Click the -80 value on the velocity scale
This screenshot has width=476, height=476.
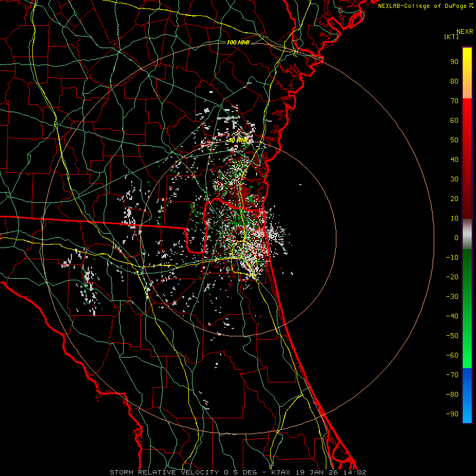click(452, 395)
